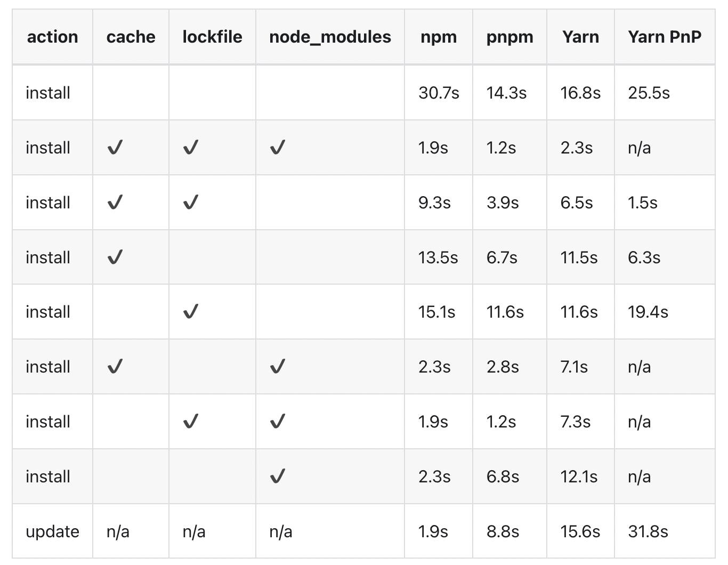Click the lockfile checkmark in the 9.3s npm row
The width and height of the screenshot is (728, 565).
coord(190,203)
